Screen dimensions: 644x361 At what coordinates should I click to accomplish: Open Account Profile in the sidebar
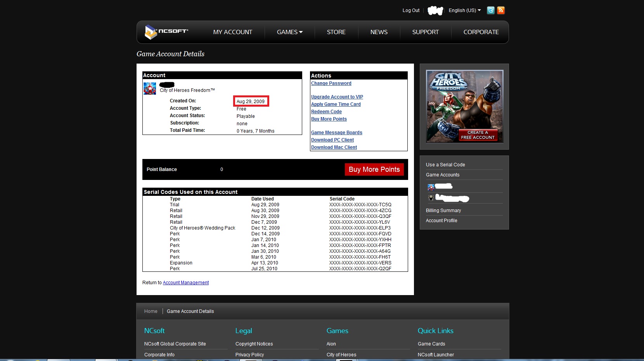click(441, 221)
